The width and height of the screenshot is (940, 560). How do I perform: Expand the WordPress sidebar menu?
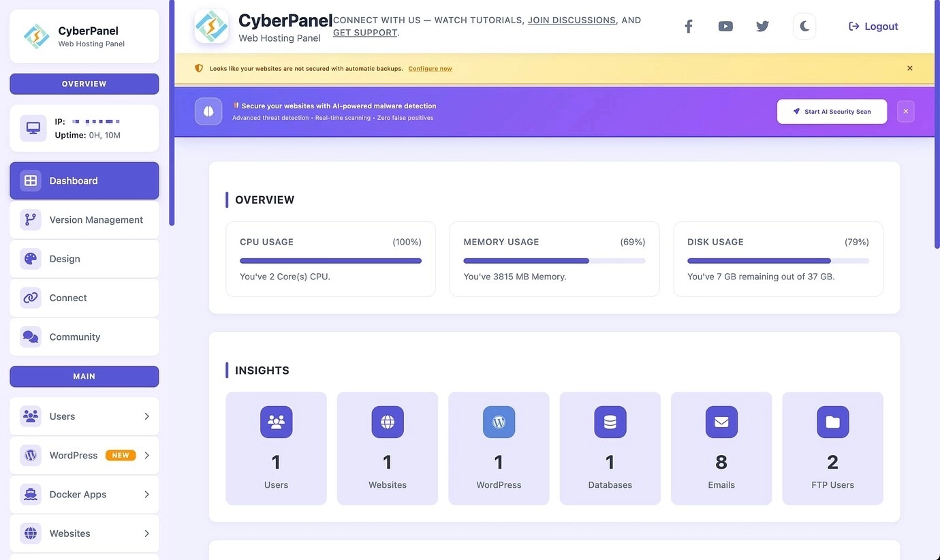pos(84,455)
